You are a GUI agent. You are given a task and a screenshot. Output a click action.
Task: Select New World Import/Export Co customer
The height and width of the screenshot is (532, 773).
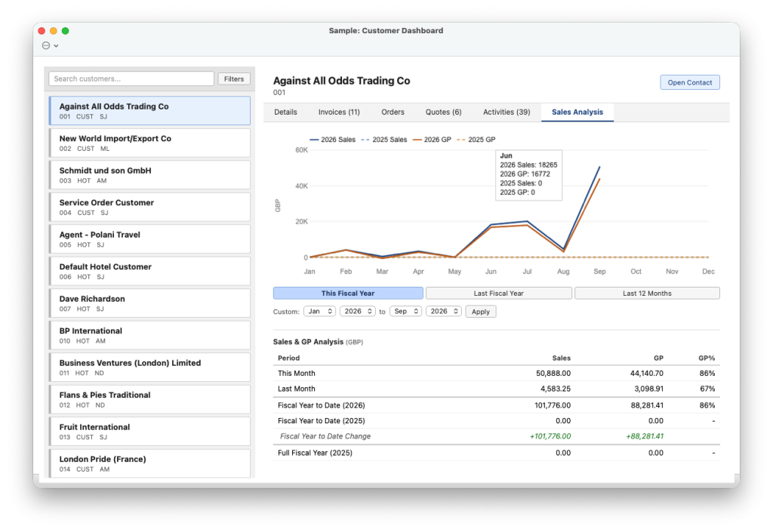pos(150,143)
